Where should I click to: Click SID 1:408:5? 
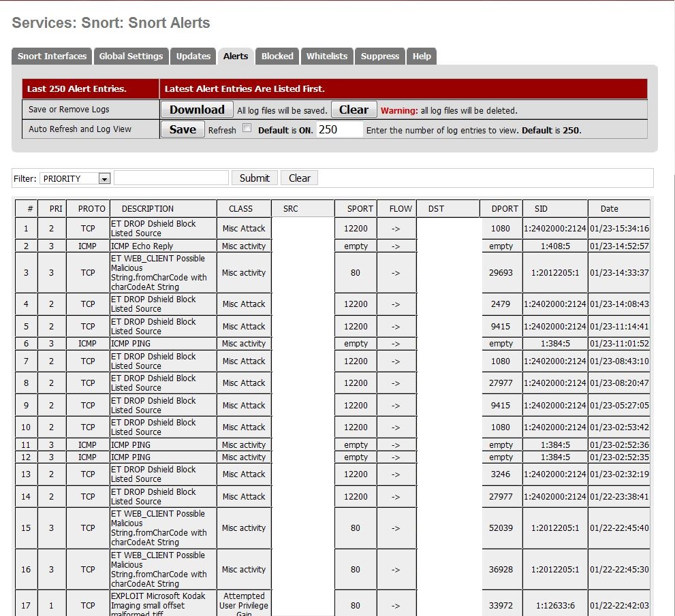pos(555,246)
